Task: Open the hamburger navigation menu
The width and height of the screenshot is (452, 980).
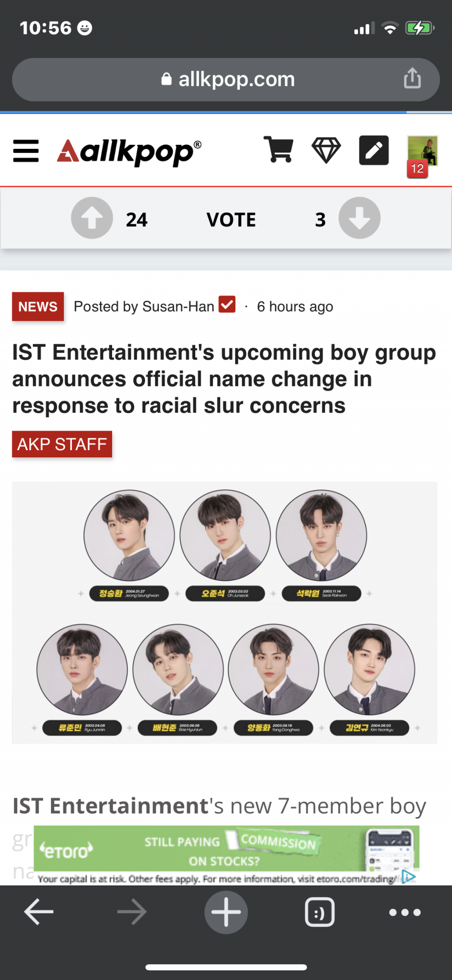Action: (26, 151)
